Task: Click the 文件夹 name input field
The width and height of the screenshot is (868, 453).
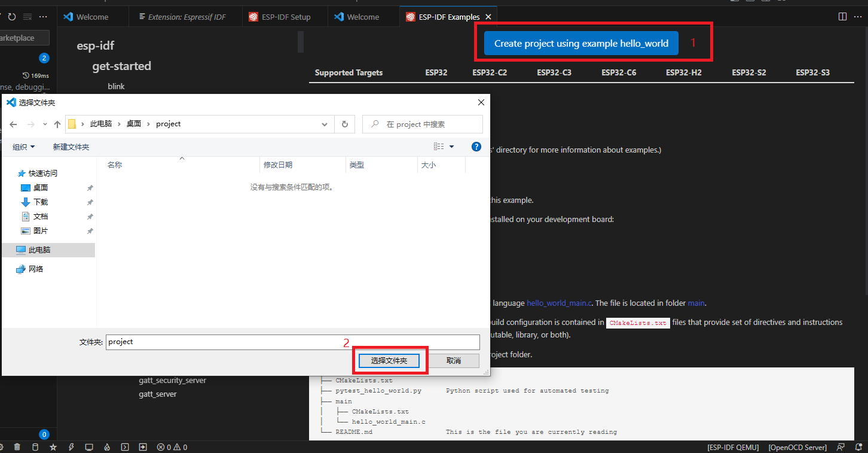Action: point(293,342)
